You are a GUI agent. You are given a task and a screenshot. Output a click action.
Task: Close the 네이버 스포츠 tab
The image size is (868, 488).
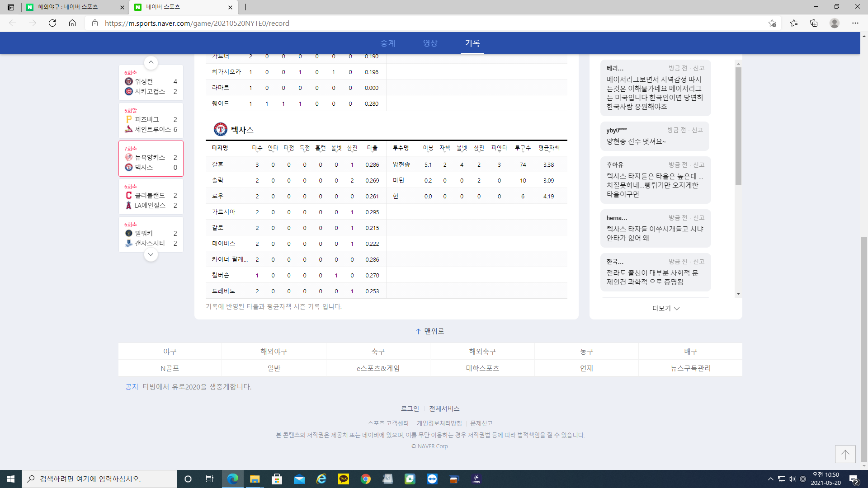coord(230,7)
